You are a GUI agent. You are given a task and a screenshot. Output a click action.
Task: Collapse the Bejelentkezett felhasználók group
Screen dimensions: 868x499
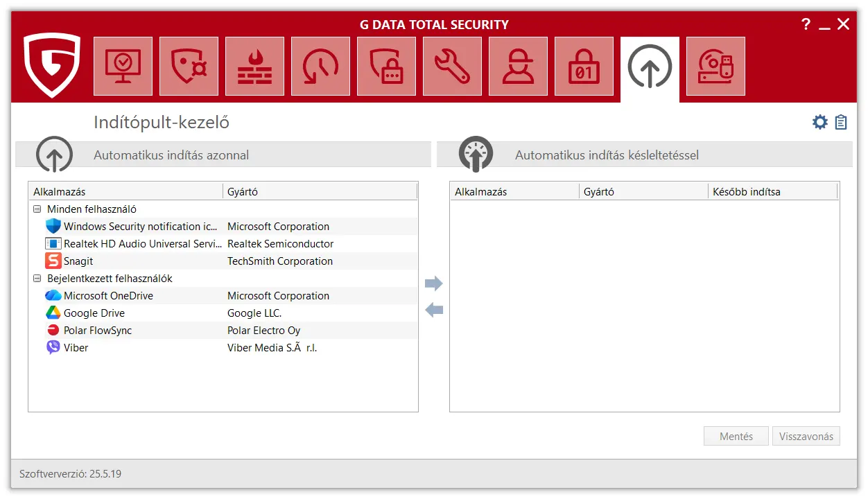tap(37, 279)
